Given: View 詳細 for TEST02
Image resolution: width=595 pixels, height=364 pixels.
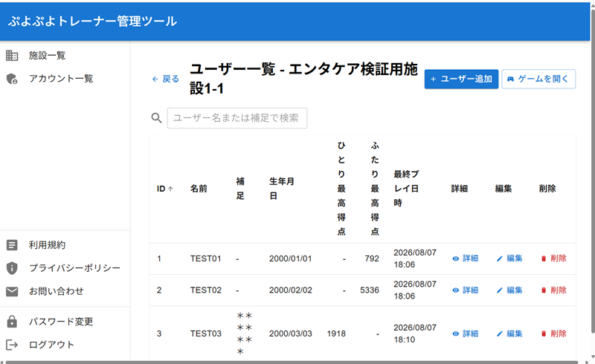Looking at the screenshot, I should coord(466,290).
